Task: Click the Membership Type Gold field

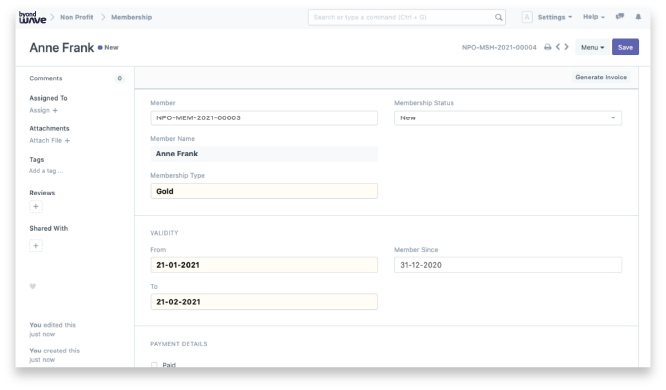Action: click(264, 191)
